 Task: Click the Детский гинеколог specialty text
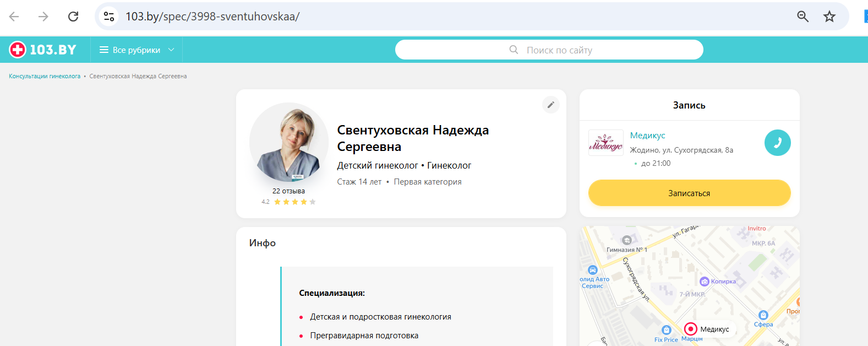click(x=378, y=165)
